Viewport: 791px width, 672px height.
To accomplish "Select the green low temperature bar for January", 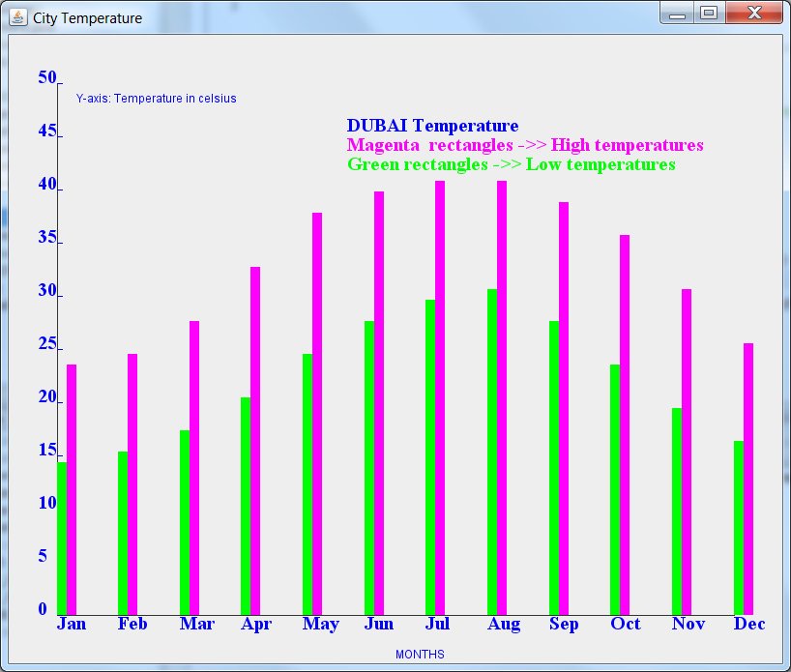I will tap(62, 532).
